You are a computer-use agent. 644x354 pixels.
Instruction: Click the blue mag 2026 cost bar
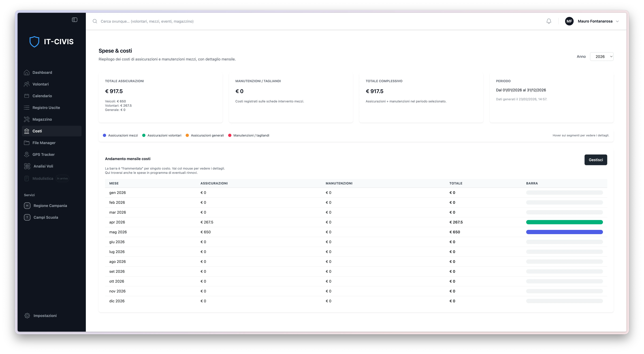tap(564, 232)
